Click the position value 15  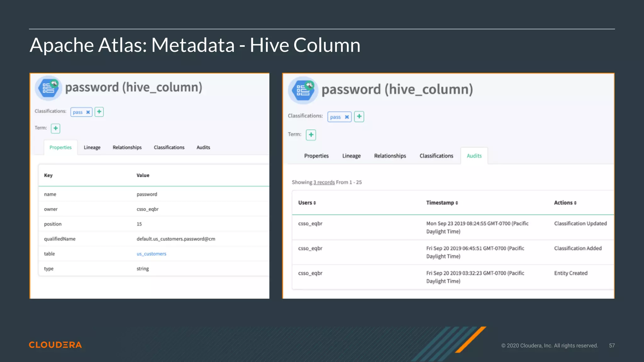click(139, 224)
